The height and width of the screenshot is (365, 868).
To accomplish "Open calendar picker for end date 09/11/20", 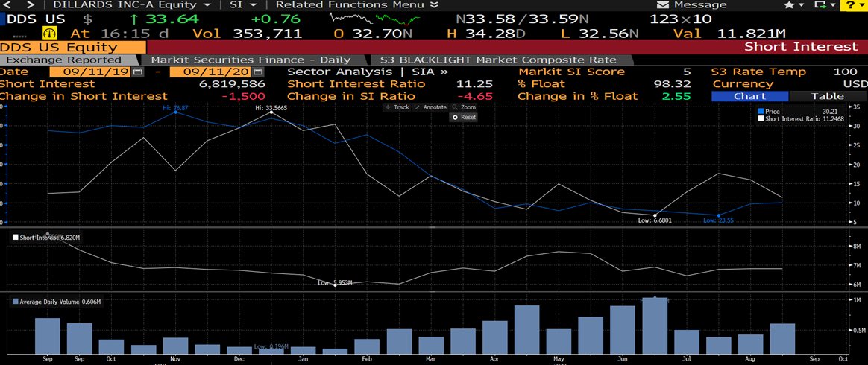I will pyautogui.click(x=257, y=72).
